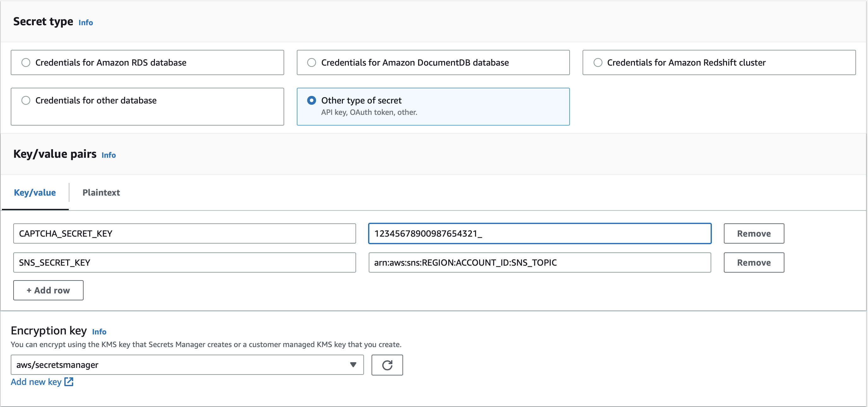This screenshot has height=407, width=868.
Task: Select Credentials for Amazon RDS database radio
Action: (x=26, y=63)
